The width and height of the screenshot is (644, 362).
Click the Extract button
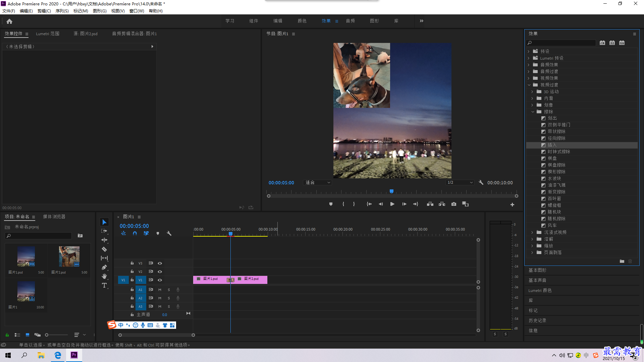click(x=442, y=204)
